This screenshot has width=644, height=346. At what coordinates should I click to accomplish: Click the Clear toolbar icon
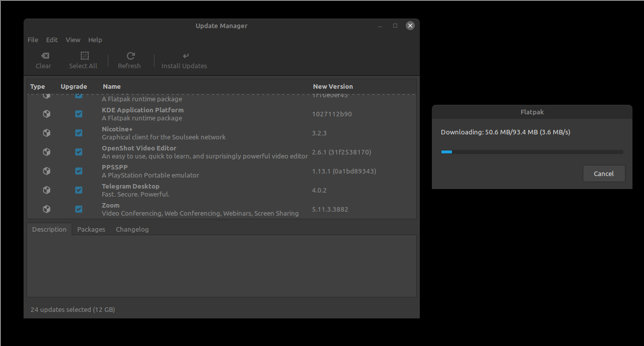pos(44,56)
